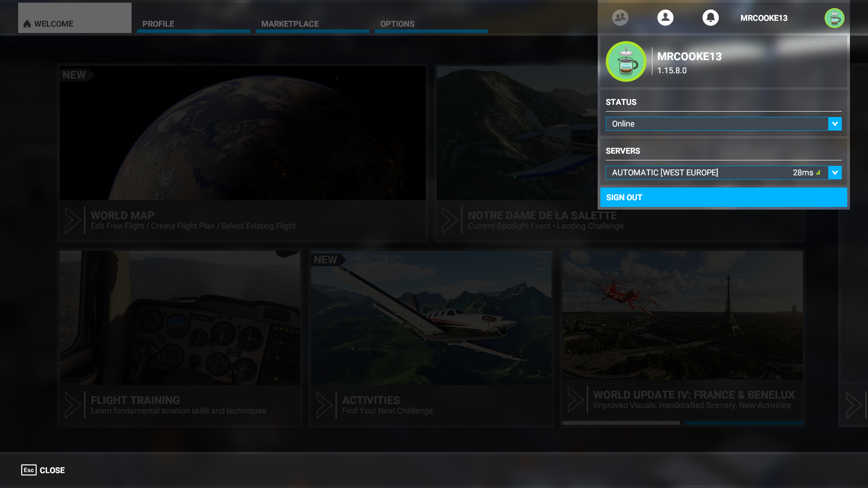Open the Automatic West Europe server box

pos(723,173)
